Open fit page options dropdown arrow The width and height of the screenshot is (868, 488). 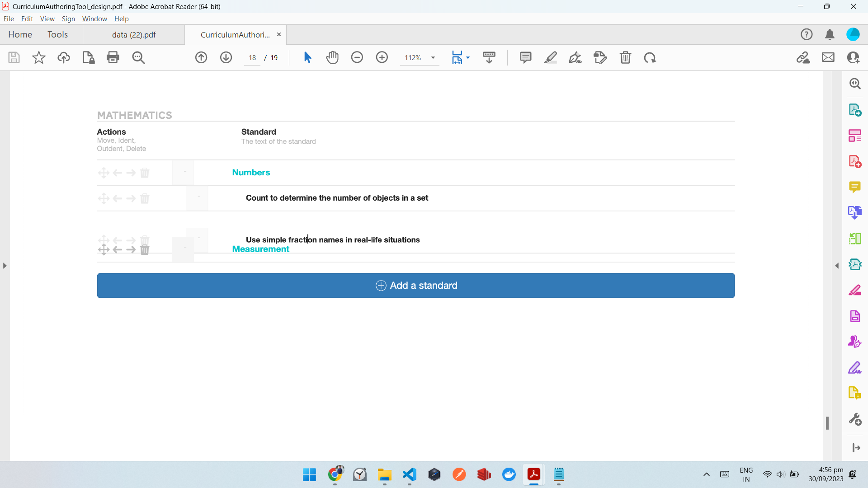point(468,57)
